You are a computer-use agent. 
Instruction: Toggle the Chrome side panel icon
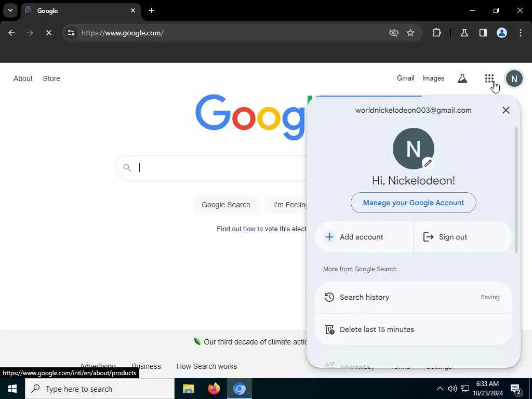pos(483,33)
